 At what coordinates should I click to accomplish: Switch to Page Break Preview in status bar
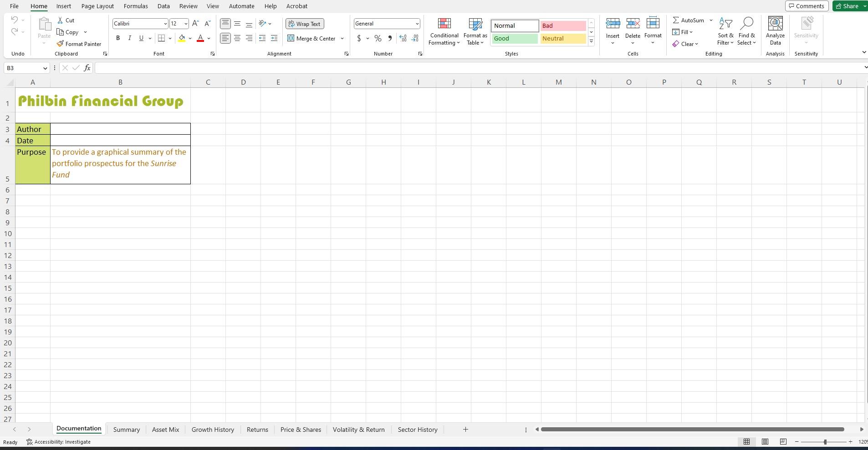point(783,442)
